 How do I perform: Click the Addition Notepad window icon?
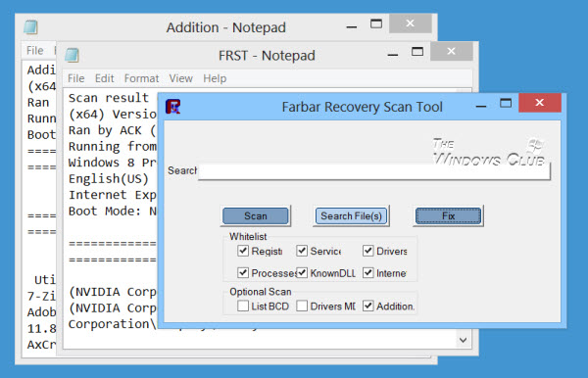click(30, 27)
